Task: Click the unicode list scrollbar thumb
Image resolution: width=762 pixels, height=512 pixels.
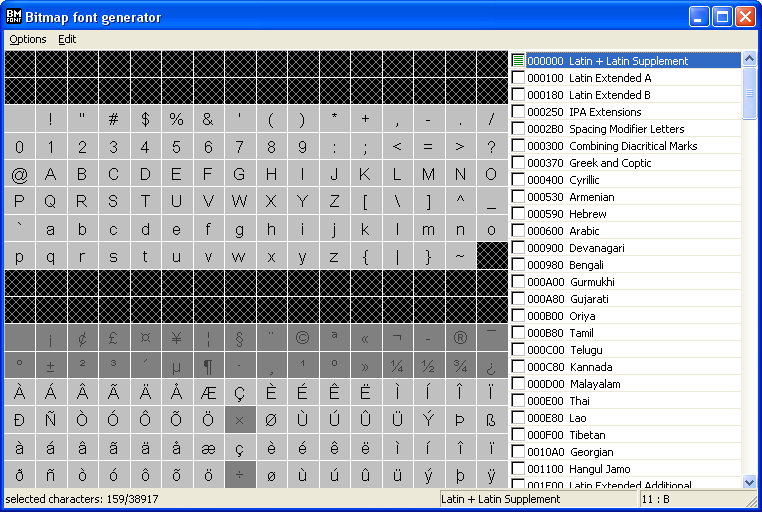Action: coord(749,93)
